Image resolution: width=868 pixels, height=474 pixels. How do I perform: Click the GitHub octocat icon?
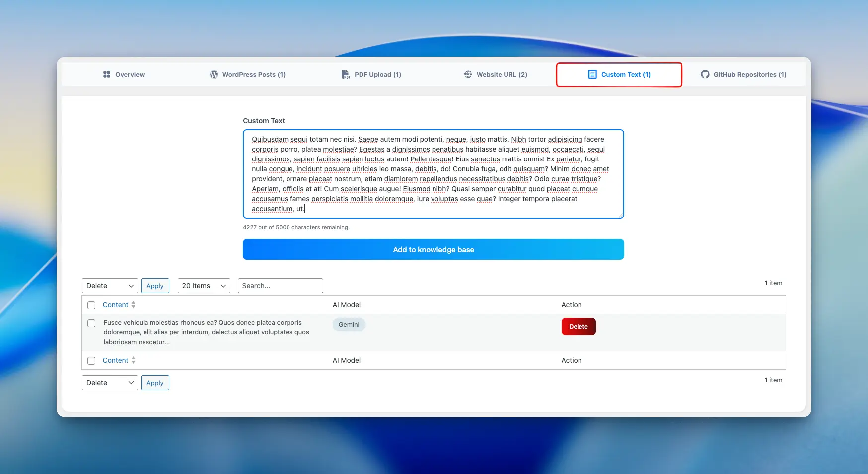(x=705, y=74)
